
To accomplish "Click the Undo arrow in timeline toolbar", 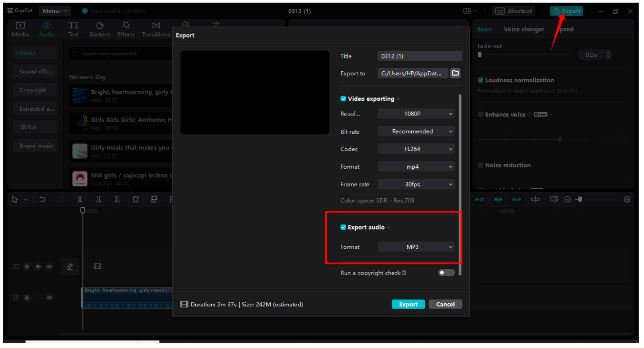I will [x=43, y=199].
